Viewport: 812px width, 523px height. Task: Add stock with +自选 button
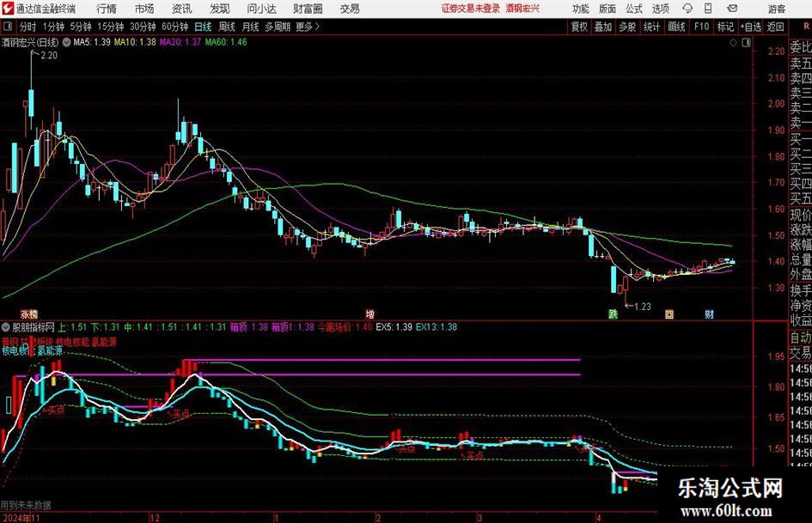point(751,27)
